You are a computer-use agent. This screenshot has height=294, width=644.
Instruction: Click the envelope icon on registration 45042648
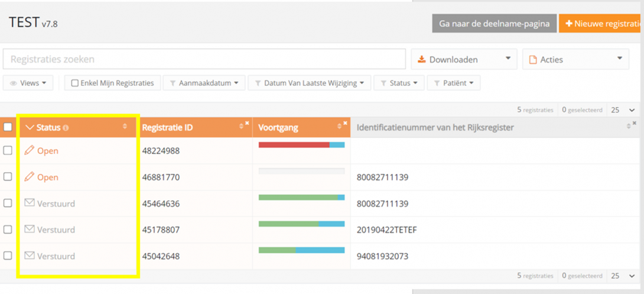pos(30,256)
